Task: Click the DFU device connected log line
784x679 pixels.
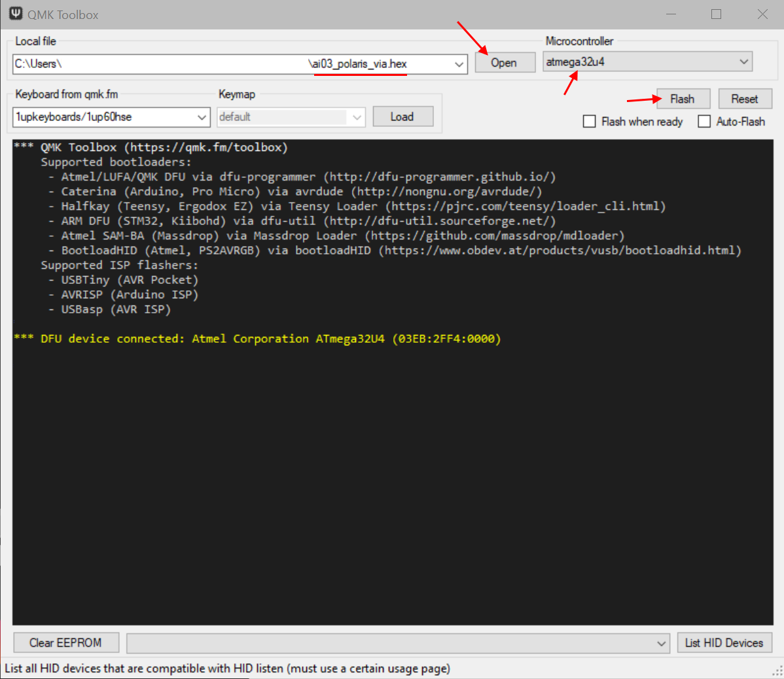Action: (257, 339)
